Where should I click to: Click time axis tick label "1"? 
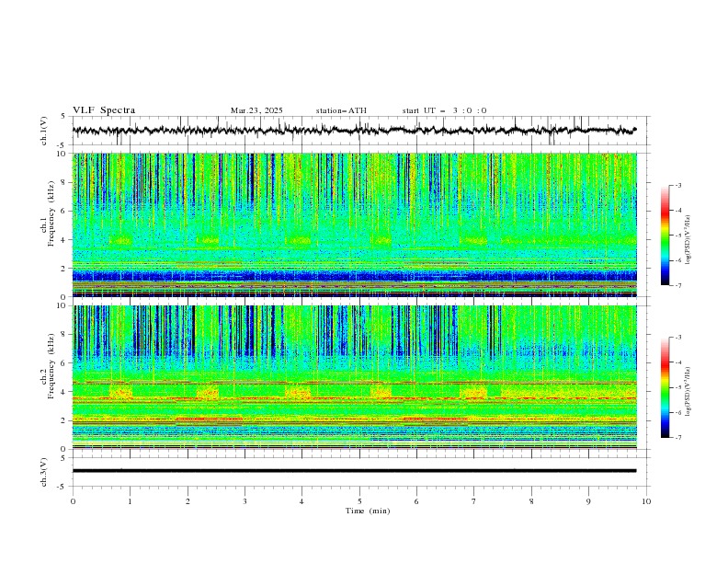coord(131,501)
